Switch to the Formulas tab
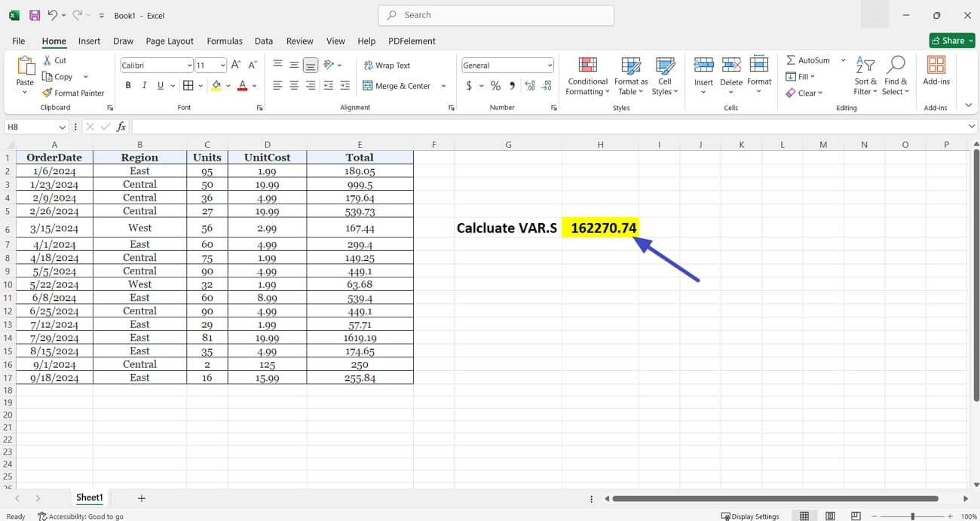 point(224,41)
